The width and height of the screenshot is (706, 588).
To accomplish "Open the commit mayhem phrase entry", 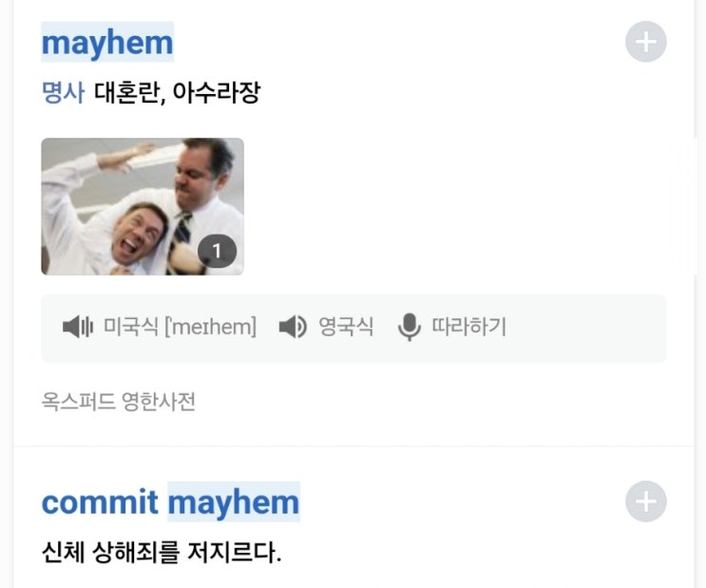I will pyautogui.click(x=171, y=502).
